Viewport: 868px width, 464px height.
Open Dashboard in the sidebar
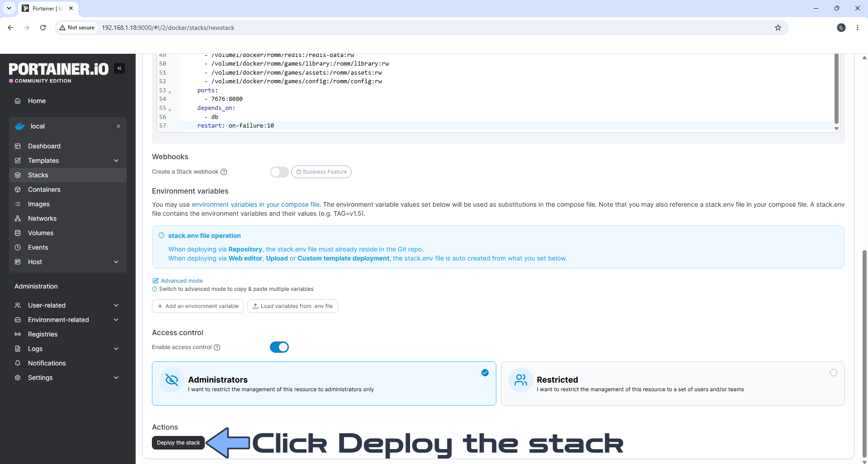point(68,146)
